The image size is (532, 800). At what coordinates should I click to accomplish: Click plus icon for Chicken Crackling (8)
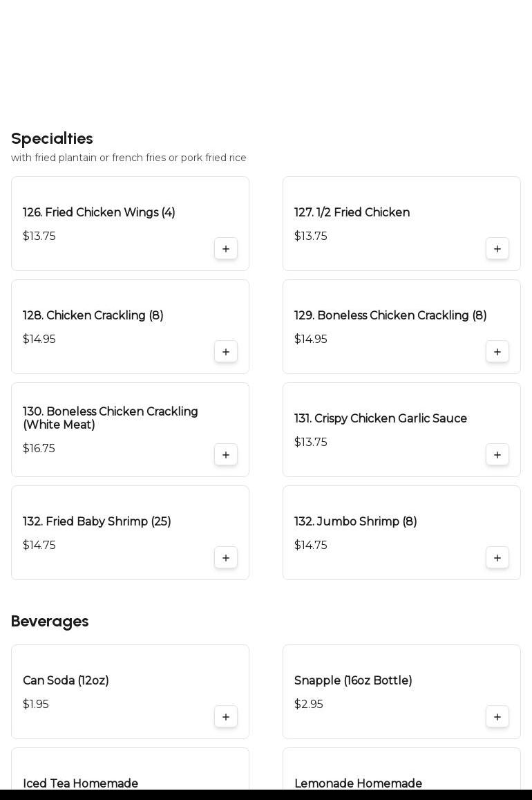point(226,352)
